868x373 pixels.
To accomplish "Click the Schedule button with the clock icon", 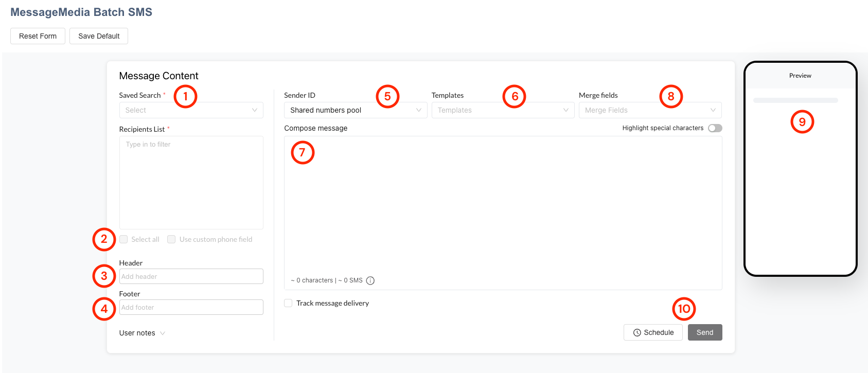I will (653, 332).
